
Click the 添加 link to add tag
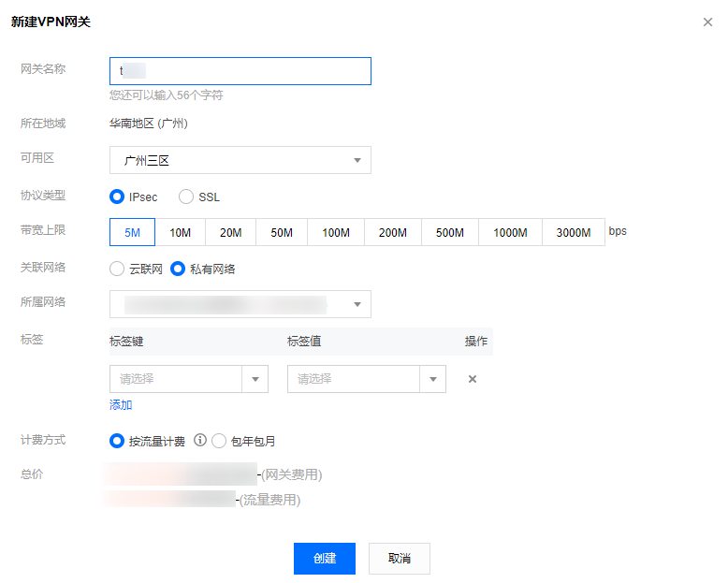click(121, 405)
